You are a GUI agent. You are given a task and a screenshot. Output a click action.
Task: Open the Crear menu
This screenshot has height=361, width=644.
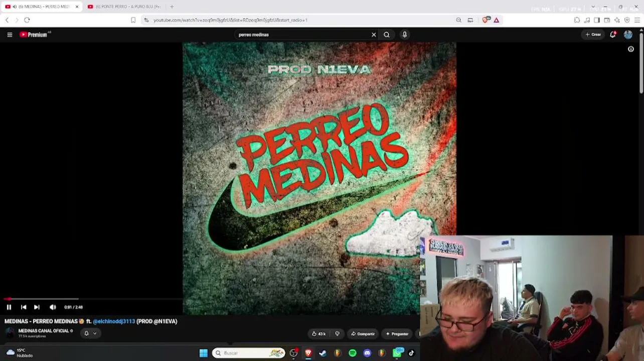pyautogui.click(x=593, y=35)
